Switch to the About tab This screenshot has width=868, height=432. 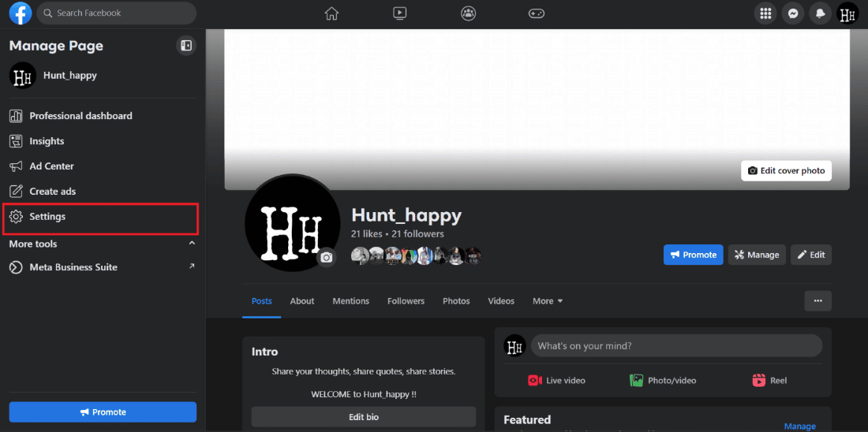point(302,301)
